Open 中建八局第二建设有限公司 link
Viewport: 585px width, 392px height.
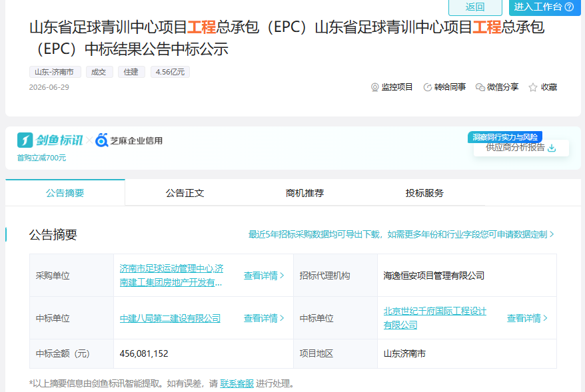170,318
